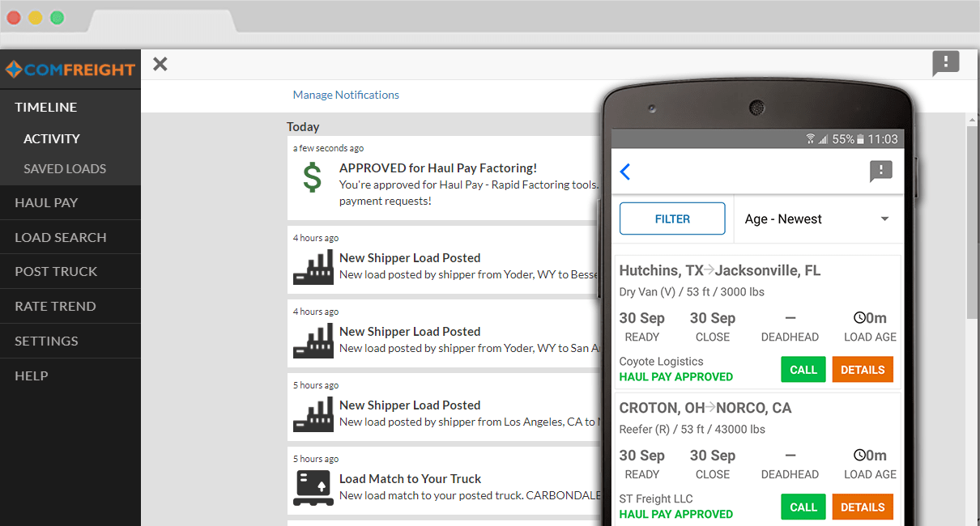This screenshot has height=526, width=980.
Task: Open the TIMELINE menu
Action: [46, 107]
